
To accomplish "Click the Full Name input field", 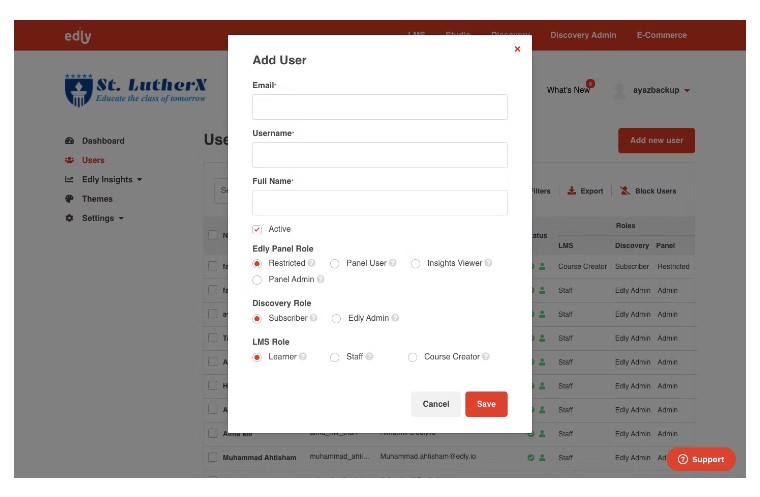I will tap(380, 203).
